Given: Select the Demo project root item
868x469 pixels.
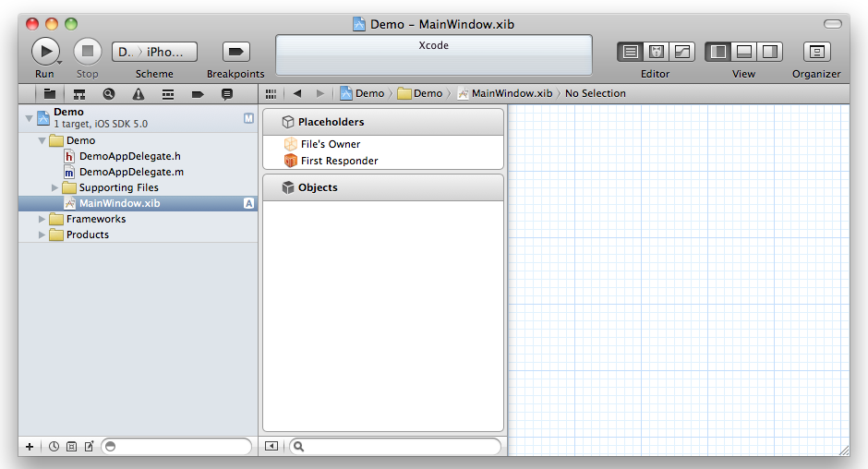Looking at the screenshot, I should click(x=139, y=118).
